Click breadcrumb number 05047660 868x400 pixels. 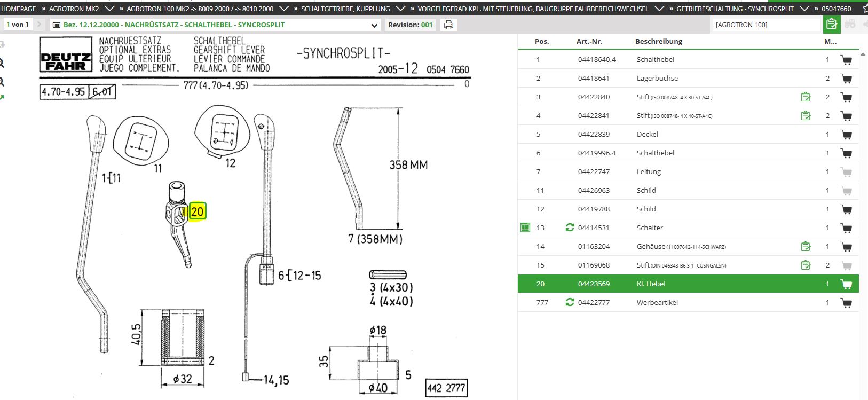[837, 9]
